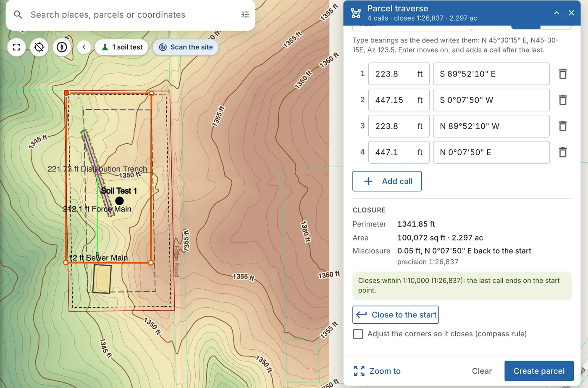
Task: Collapse the Parcel traverse panel chevron
Action: point(556,13)
